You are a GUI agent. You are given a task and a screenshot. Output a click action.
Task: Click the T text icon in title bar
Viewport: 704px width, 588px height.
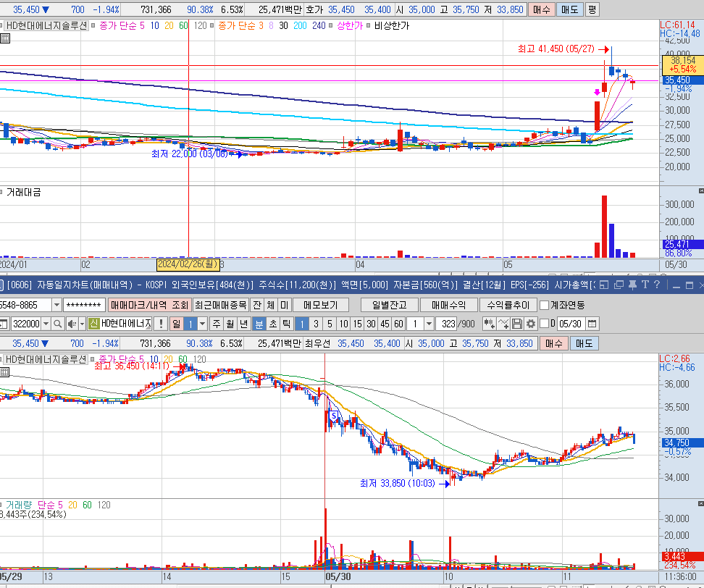(645, 285)
